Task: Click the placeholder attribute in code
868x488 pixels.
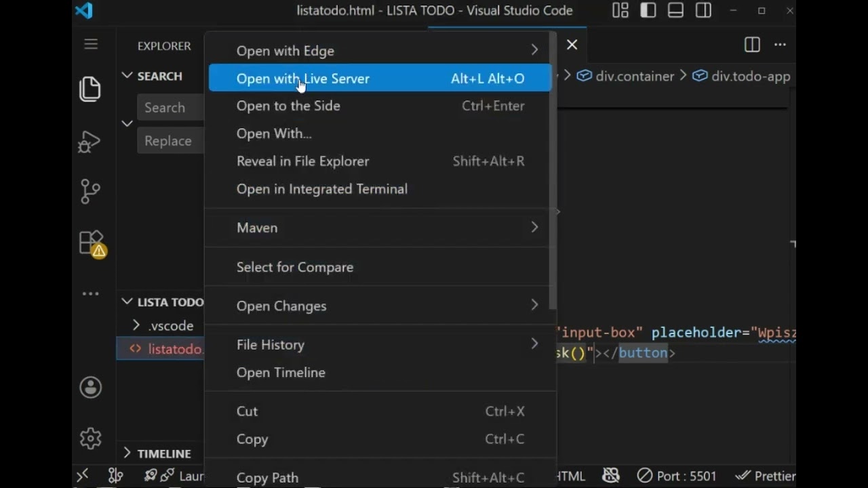Action: point(697,332)
